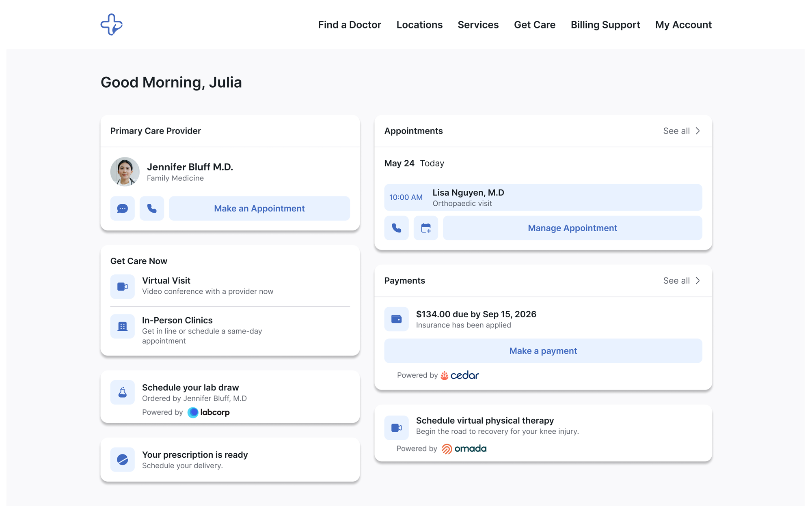Open Billing Support

(605, 25)
